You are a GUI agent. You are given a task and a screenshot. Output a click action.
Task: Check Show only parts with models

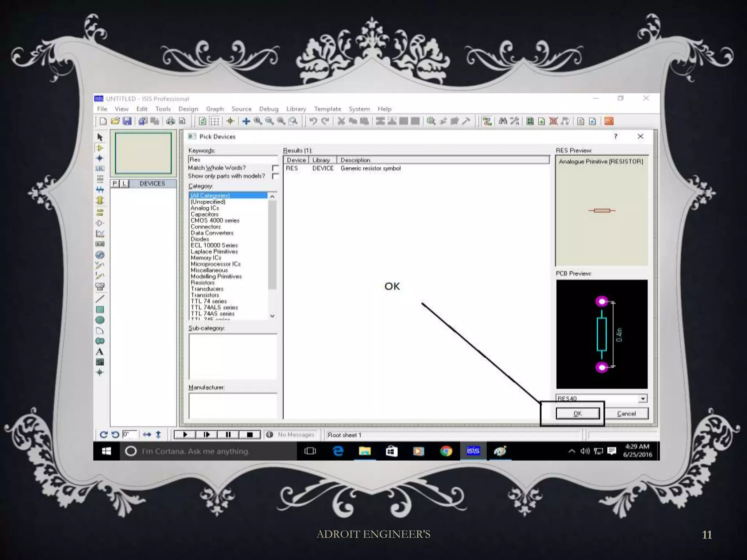click(275, 176)
